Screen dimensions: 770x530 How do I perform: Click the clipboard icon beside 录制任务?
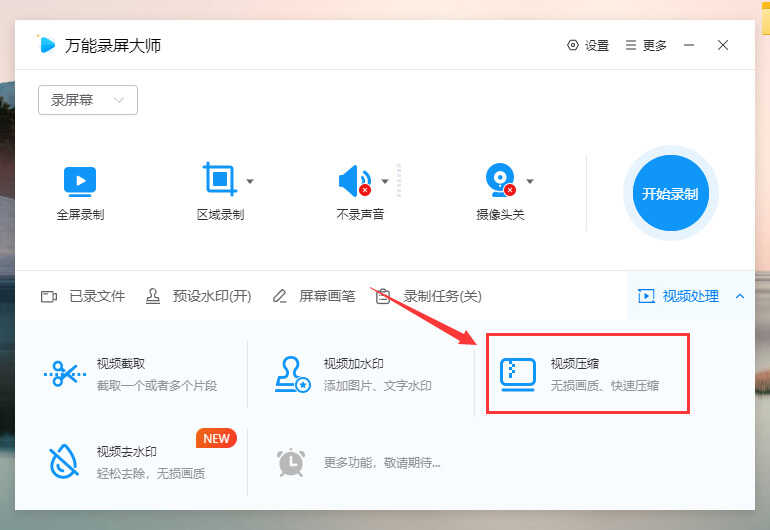pos(383,296)
